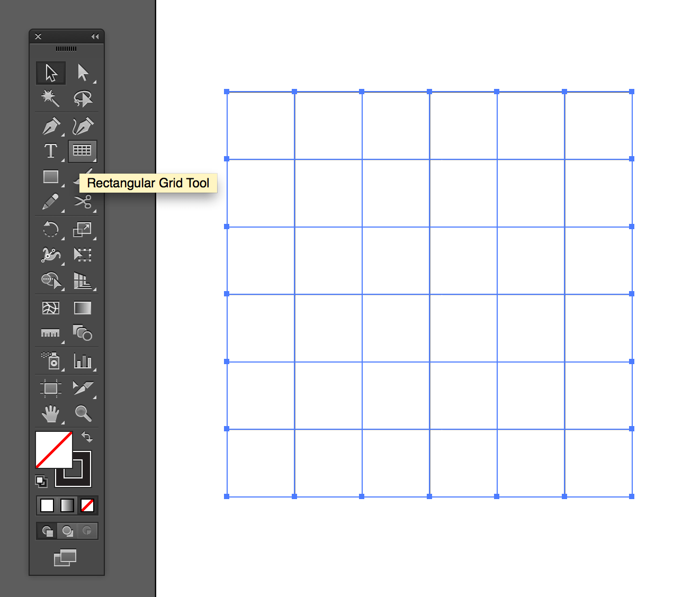Viewport: 700px width, 597px height.
Task: Pick the Hand tool
Action: click(x=51, y=414)
